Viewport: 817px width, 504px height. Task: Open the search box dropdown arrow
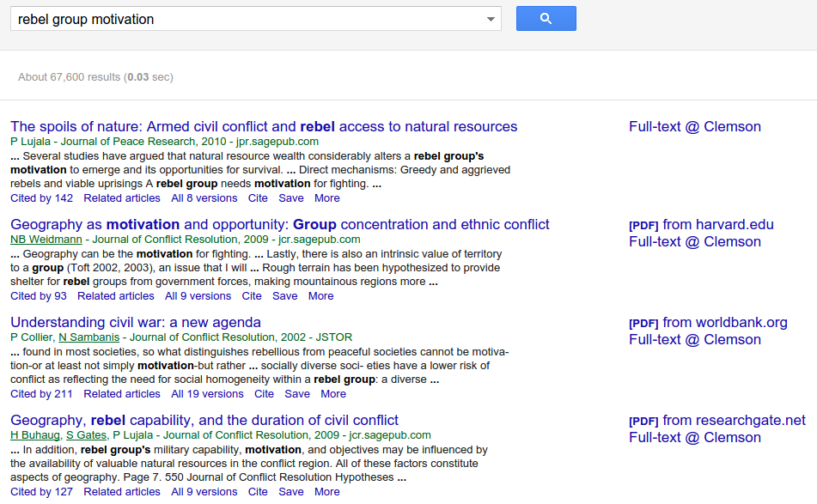pyautogui.click(x=491, y=19)
